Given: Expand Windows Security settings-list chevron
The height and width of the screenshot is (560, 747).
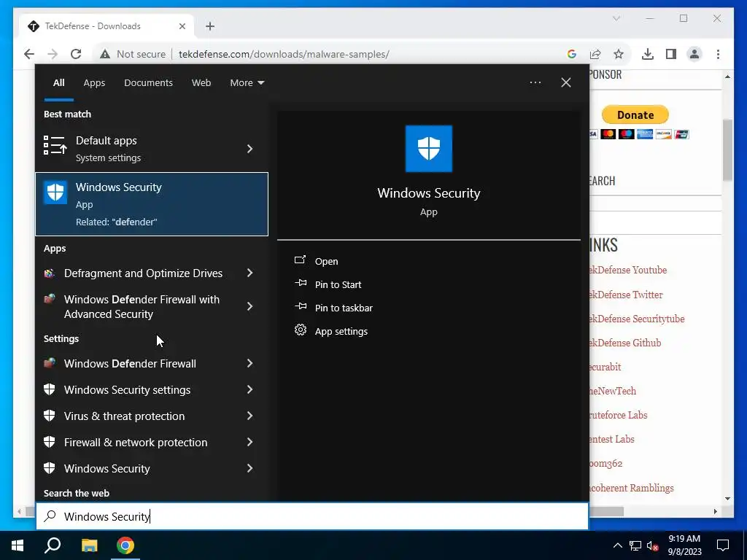Looking at the screenshot, I should point(249,469).
